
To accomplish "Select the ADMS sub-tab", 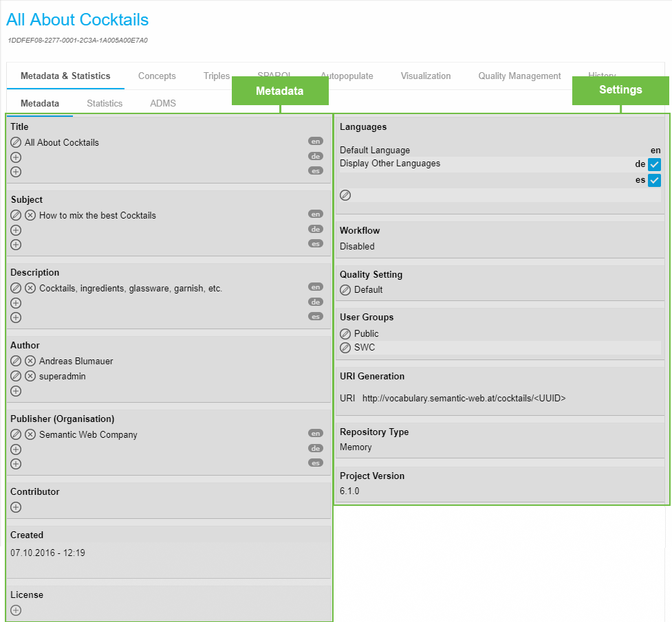I will [163, 104].
